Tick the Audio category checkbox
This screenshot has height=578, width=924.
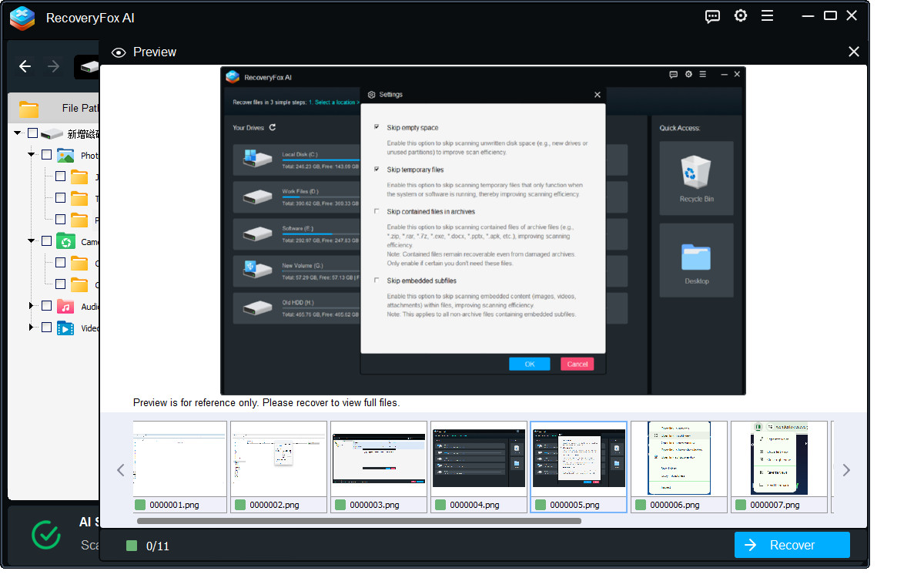pyautogui.click(x=46, y=306)
